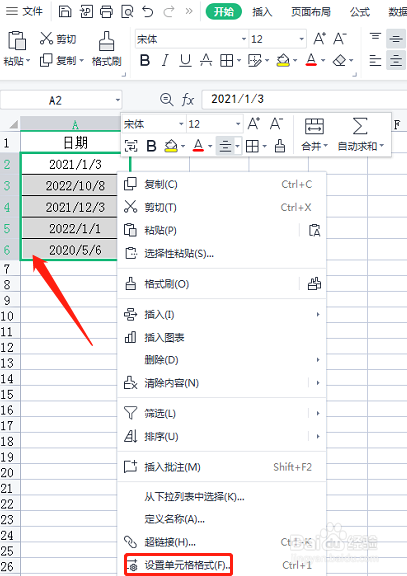
Task: Switch to the 公式 Formulas tab
Action: 360,12
